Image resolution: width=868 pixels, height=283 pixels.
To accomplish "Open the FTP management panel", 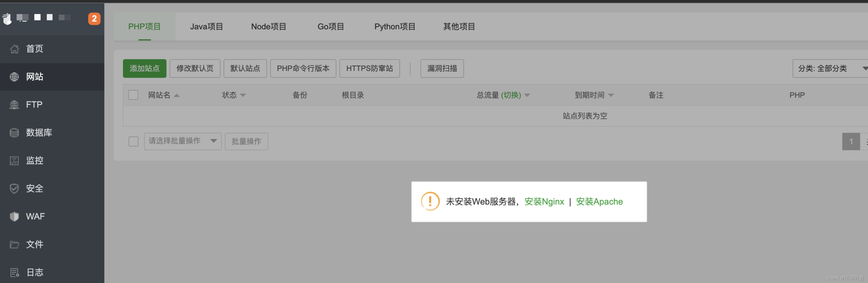I will (x=34, y=105).
